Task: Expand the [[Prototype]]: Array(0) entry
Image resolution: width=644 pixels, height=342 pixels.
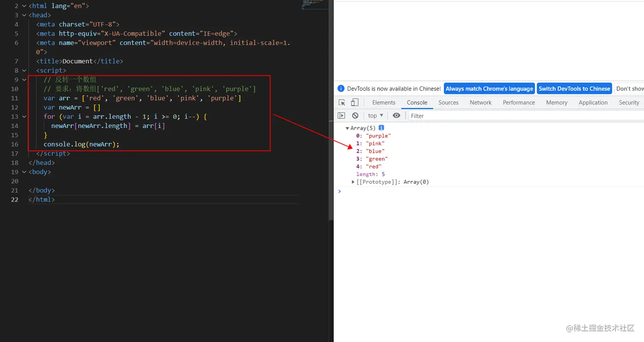Action: coord(353,182)
